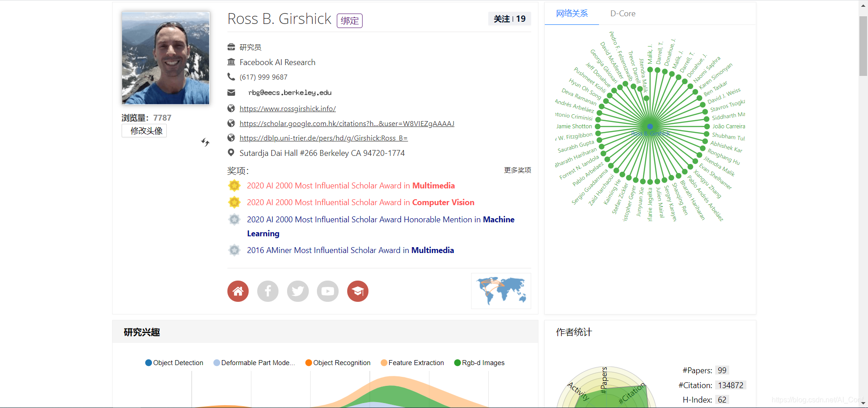The image size is (868, 408).
Task: Click globe icon beside dblp link
Action: click(231, 138)
